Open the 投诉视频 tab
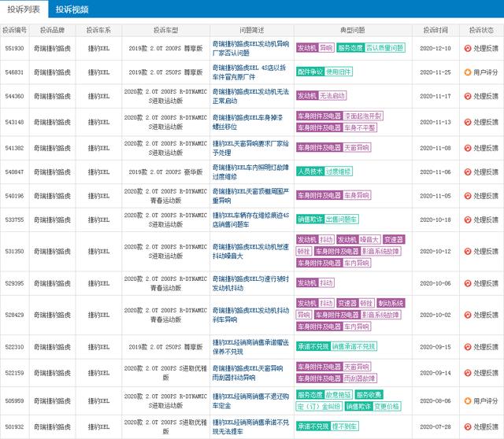This screenshot has height=439, width=504. coord(72,9)
